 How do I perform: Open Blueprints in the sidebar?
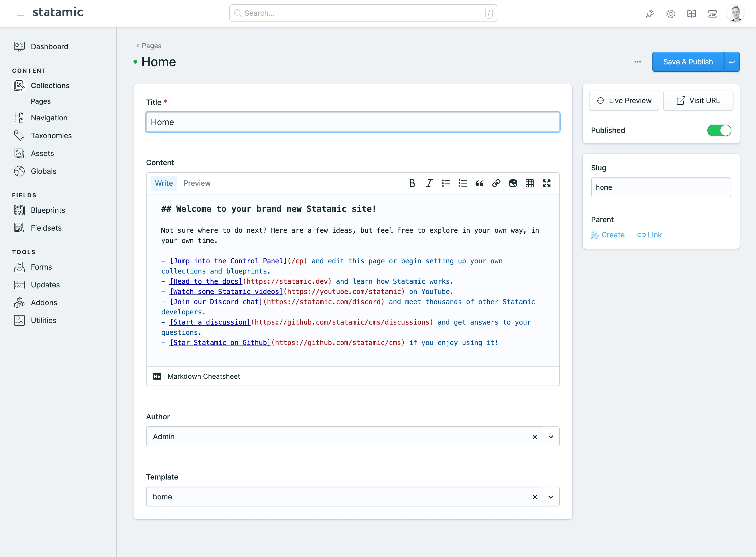48,210
